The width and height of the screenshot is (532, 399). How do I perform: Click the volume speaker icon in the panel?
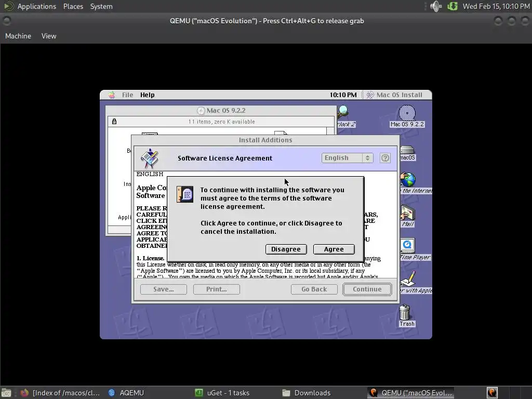pyautogui.click(x=436, y=6)
